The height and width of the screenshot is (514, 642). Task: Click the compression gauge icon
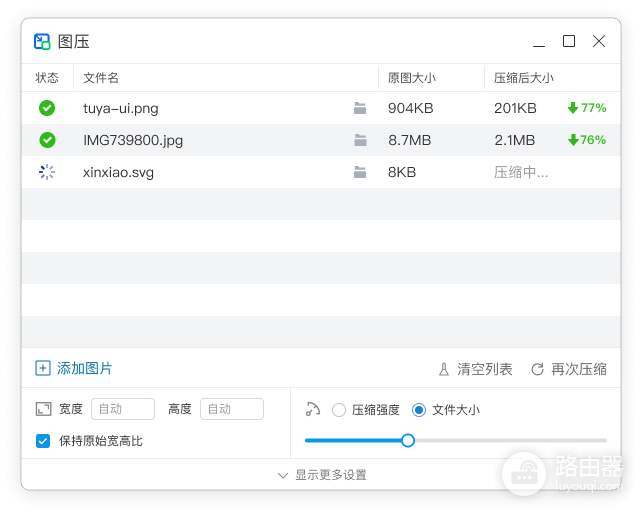(x=313, y=409)
